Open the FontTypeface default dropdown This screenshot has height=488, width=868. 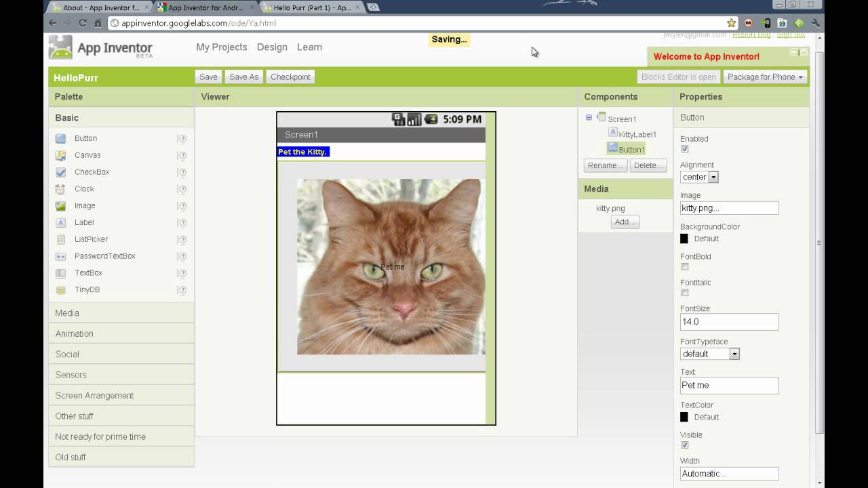(x=710, y=354)
